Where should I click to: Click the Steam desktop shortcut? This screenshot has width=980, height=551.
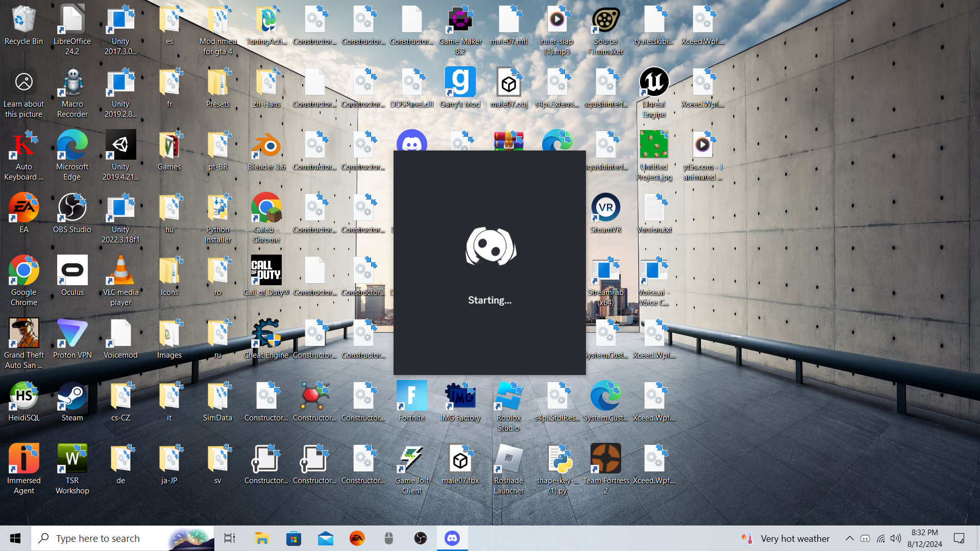coord(72,397)
